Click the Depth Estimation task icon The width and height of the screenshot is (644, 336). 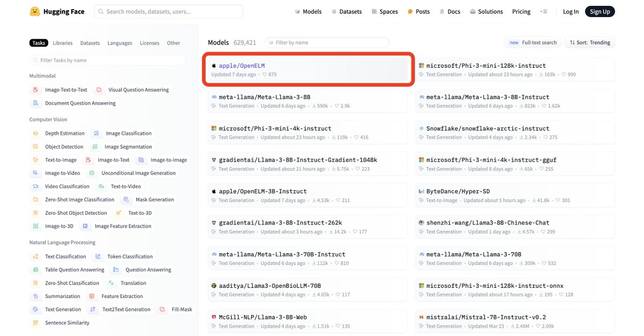35,133
